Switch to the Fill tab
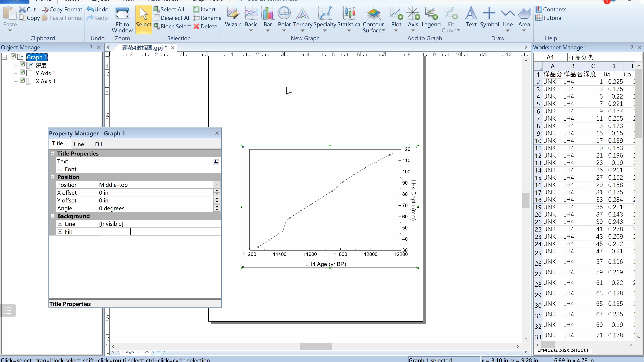644x362 pixels. pyautogui.click(x=98, y=144)
